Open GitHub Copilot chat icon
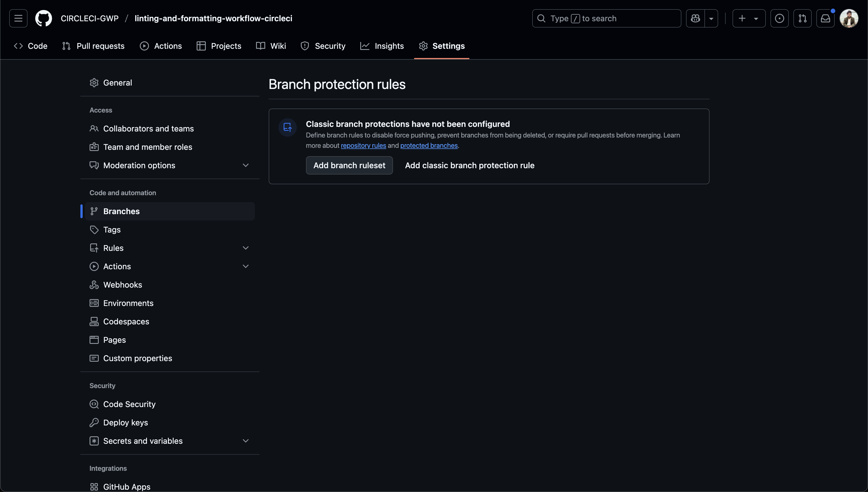Image resolution: width=868 pixels, height=492 pixels. coord(695,18)
